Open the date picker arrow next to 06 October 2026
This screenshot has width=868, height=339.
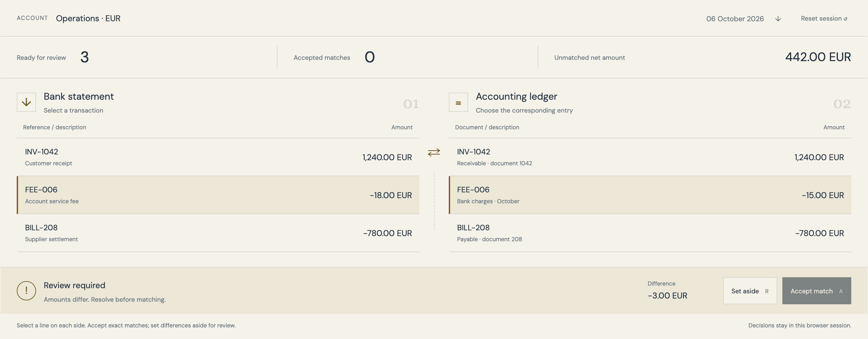[x=778, y=19]
